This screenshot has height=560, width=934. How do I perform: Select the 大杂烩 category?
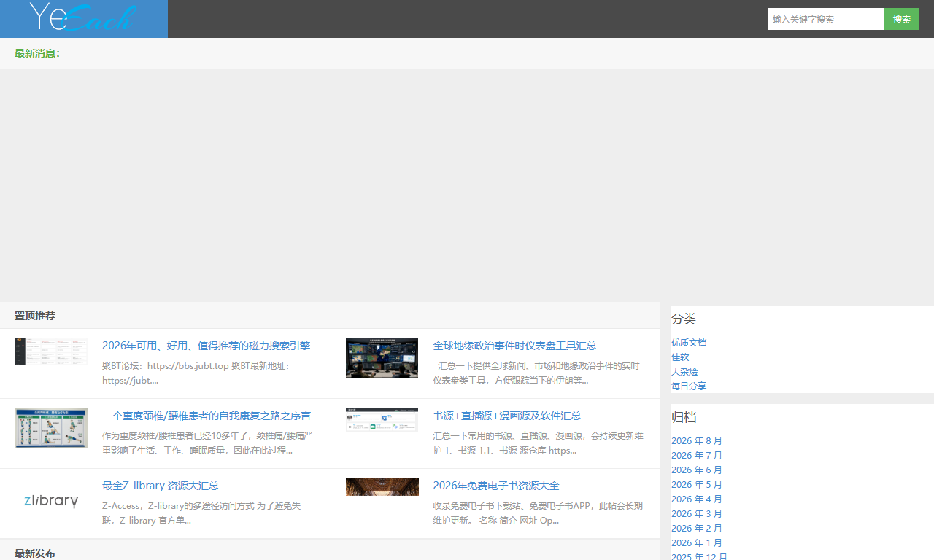pos(684,371)
